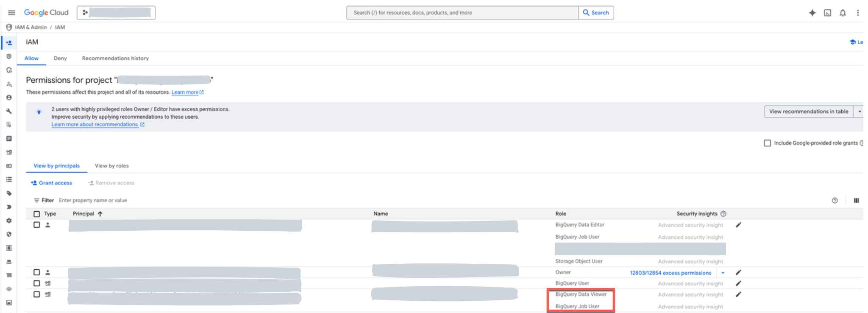The image size is (868, 313).
Task: Click the Remove access button
Action: point(111,183)
